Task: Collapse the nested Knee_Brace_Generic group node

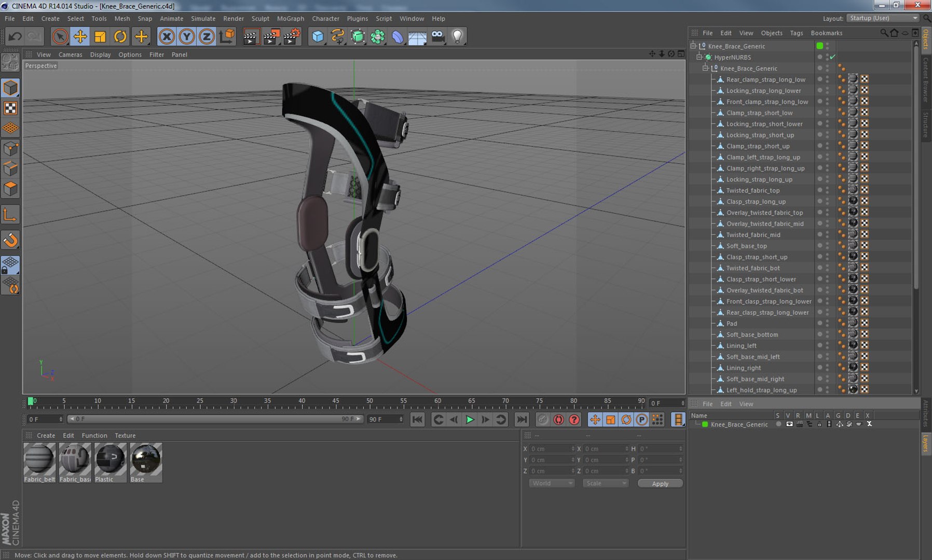Action: click(706, 68)
